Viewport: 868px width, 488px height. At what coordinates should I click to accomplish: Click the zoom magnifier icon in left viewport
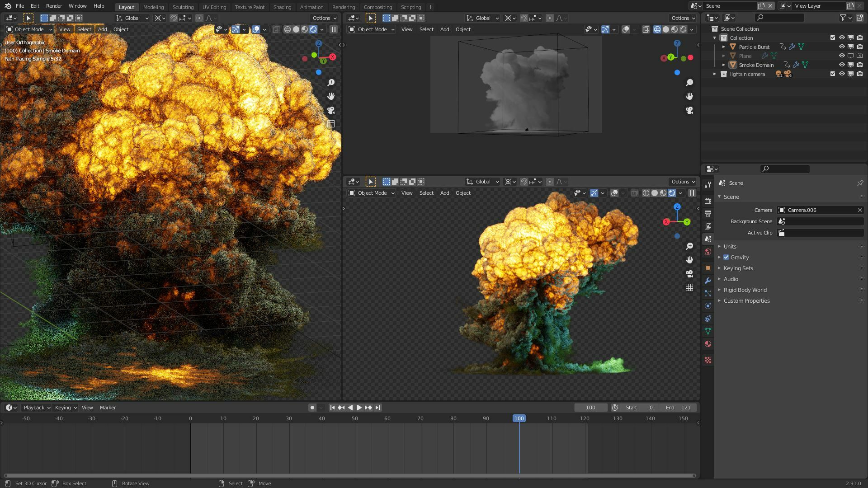(x=331, y=83)
